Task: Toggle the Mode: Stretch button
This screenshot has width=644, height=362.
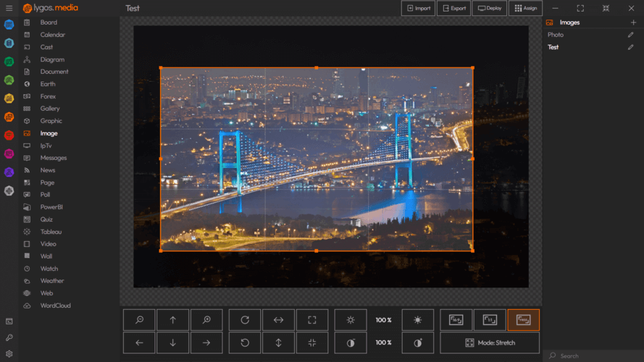Action: pyautogui.click(x=490, y=342)
